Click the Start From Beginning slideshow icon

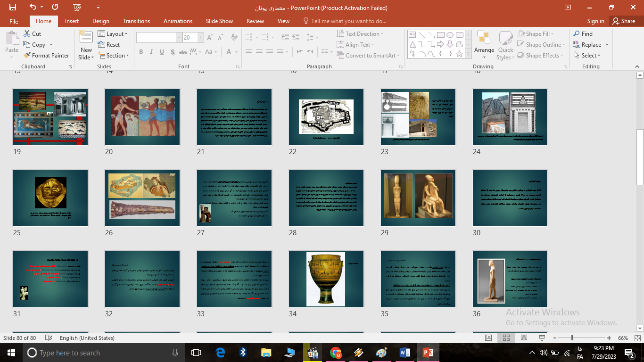click(77, 7)
